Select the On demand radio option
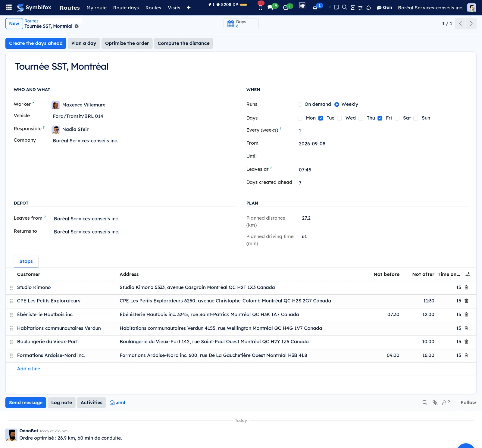 pos(300,105)
